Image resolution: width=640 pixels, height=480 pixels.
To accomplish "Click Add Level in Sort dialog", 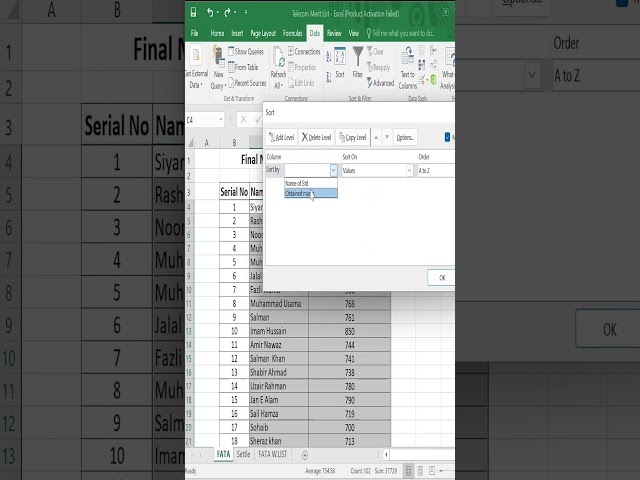I will tap(282, 138).
